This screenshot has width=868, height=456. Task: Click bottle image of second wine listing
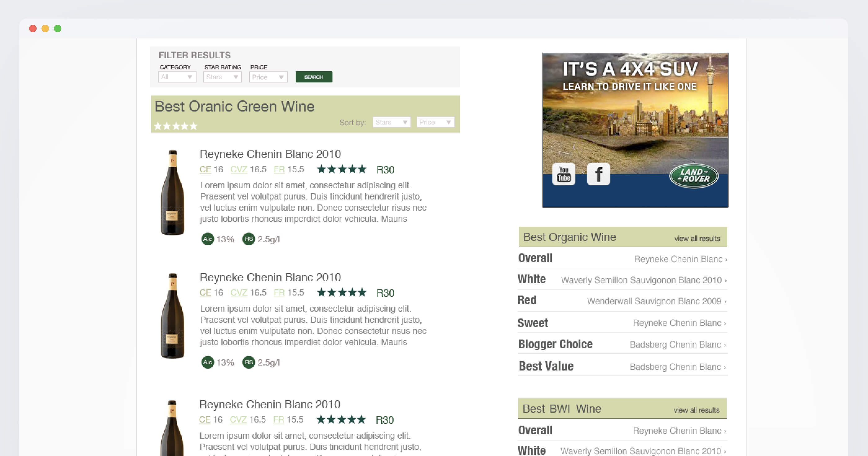173,316
